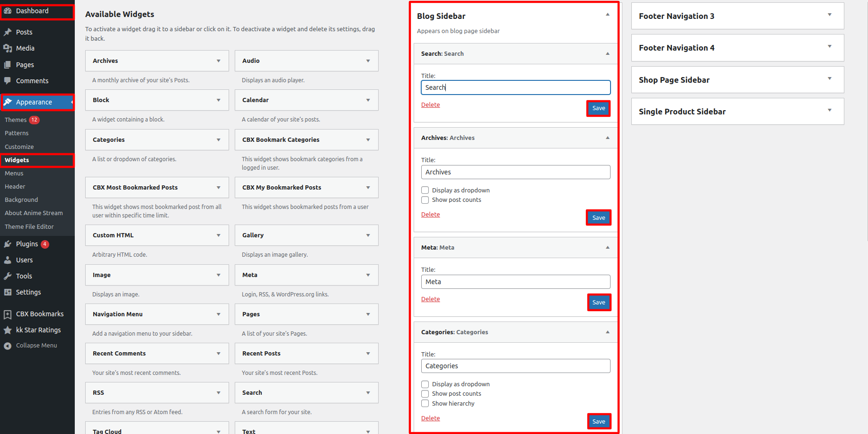The height and width of the screenshot is (434, 868).
Task: Click the CBX Bookmarks icon
Action: [8, 314]
